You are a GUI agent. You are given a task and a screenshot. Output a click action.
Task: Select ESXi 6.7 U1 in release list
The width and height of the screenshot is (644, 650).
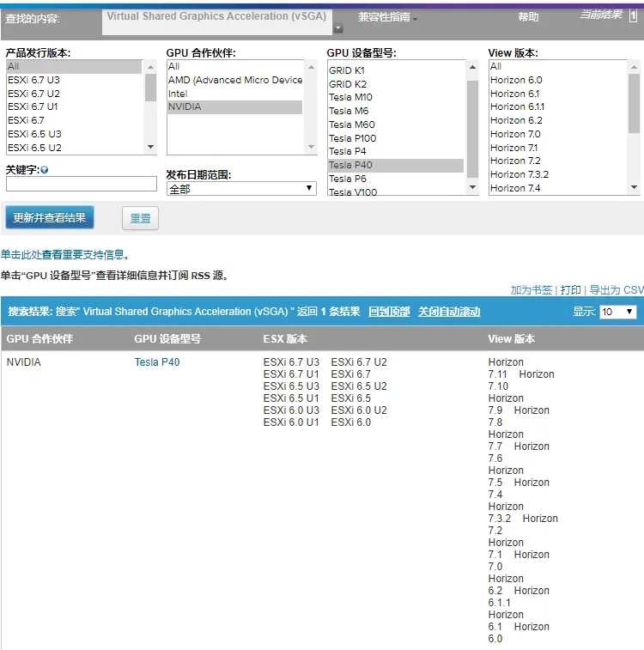tap(74, 107)
